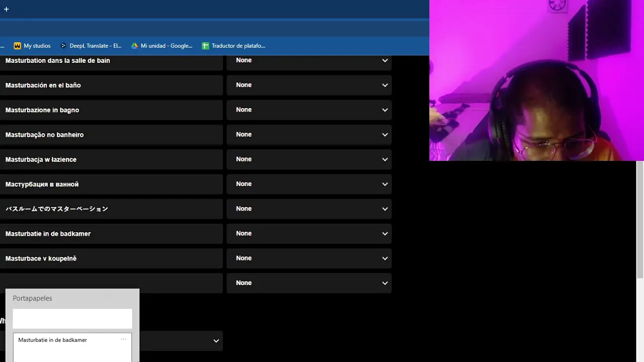Click the Google Drive bookmark favicon

(x=134, y=46)
